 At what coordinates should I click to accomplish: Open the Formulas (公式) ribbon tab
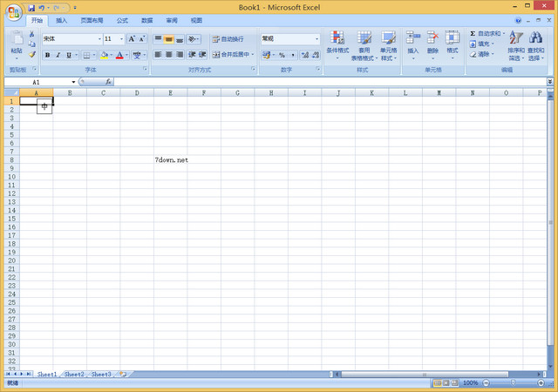122,20
